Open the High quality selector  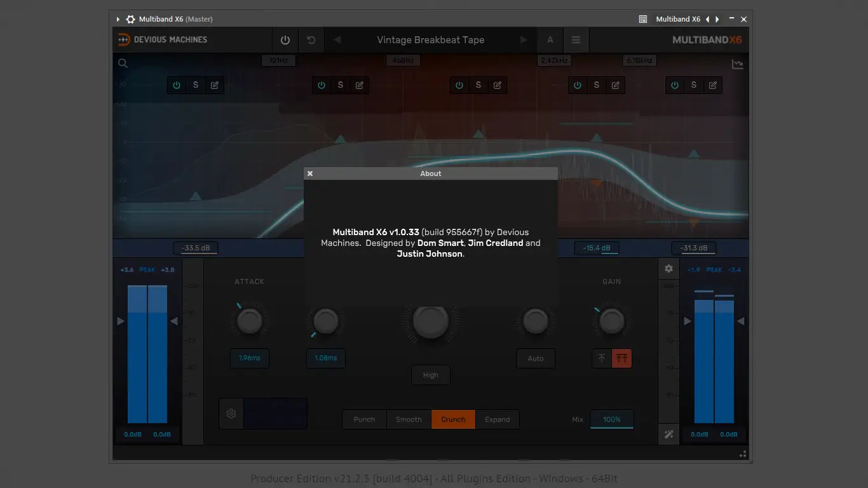tap(431, 375)
